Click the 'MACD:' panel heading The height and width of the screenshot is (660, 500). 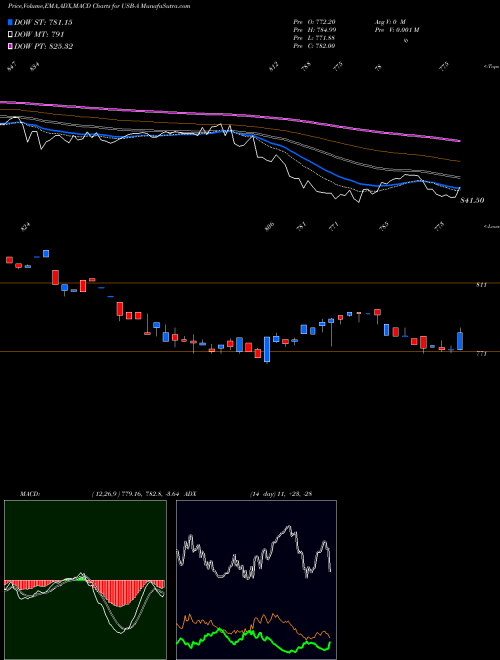[x=30, y=494]
